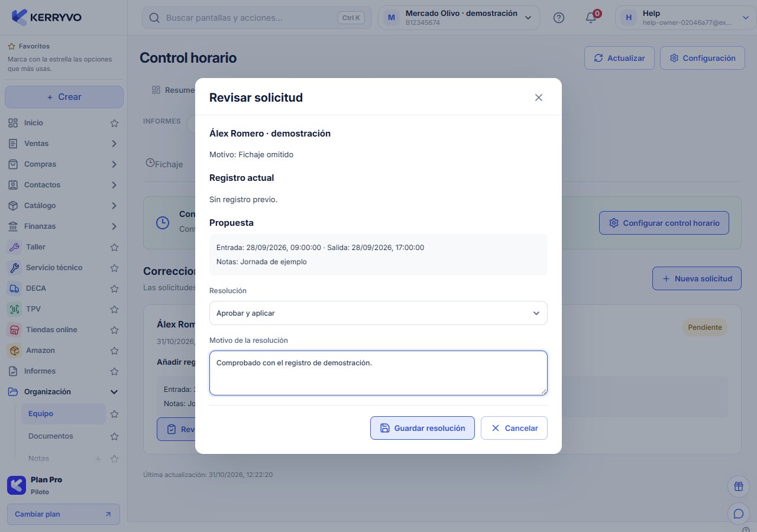
Task: Click the Catálogo cube icon
Action: (13, 206)
